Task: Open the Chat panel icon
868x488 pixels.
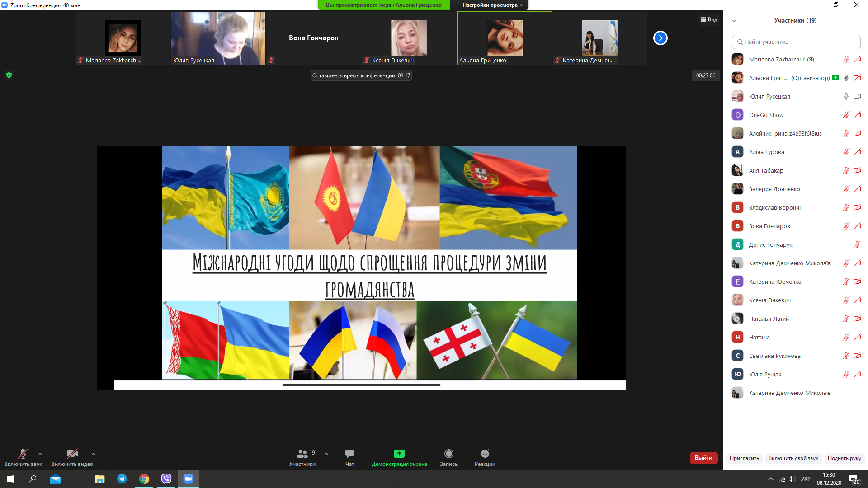Action: (349, 454)
